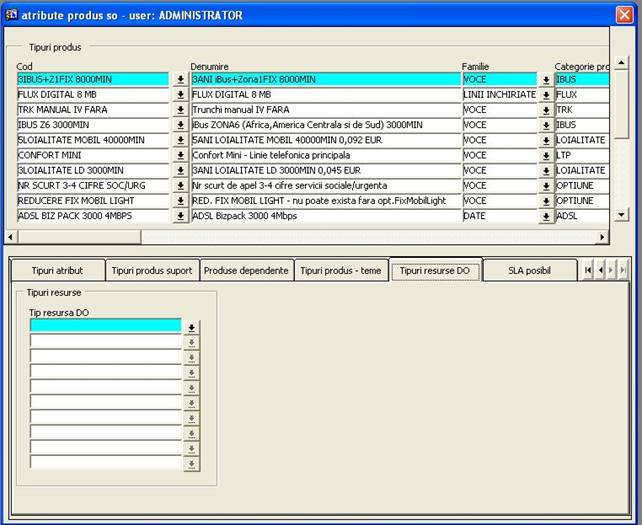Open the Produse dependente tab
Screen dimensions: 642x525
pyautogui.click(x=246, y=271)
